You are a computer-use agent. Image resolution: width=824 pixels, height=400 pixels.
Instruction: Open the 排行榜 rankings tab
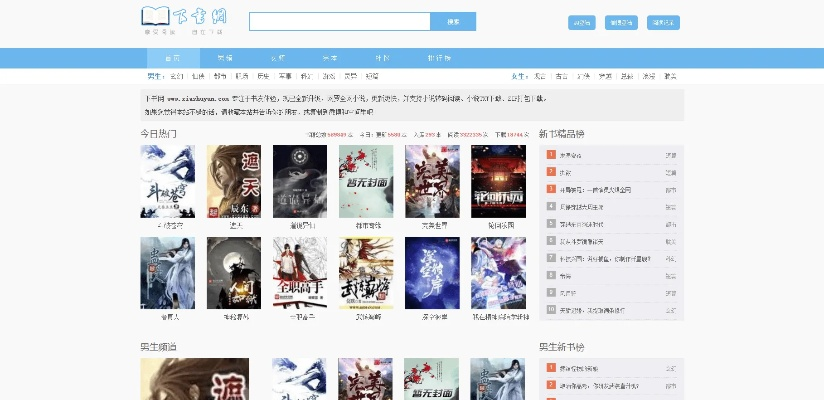[438, 58]
